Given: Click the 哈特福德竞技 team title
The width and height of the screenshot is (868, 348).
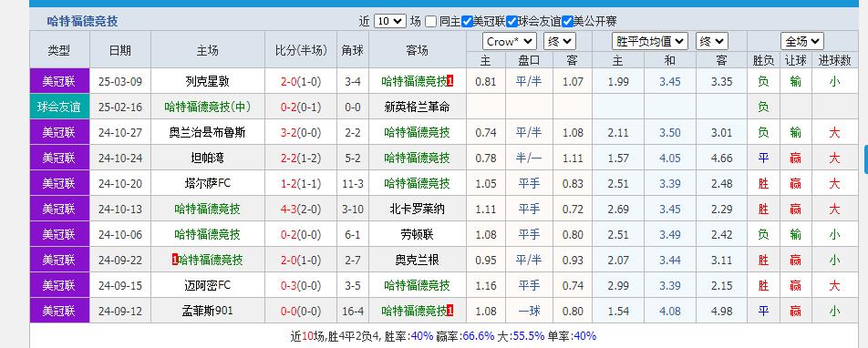Looking at the screenshot, I should [x=82, y=22].
